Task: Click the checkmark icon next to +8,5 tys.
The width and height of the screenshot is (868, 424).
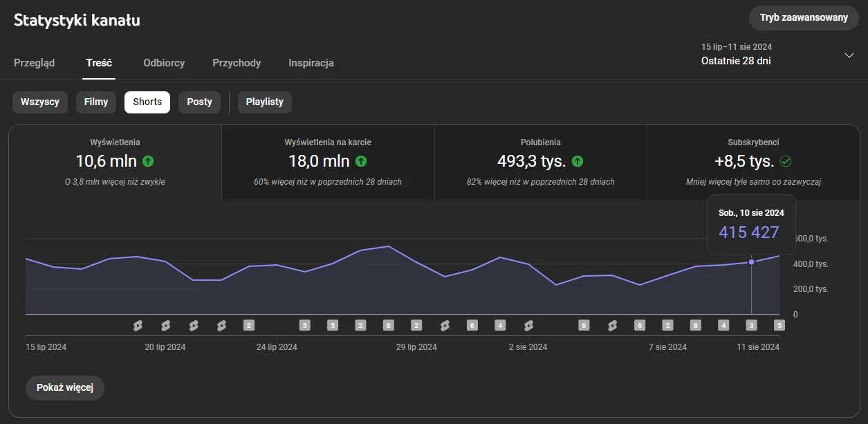Action: tap(785, 161)
